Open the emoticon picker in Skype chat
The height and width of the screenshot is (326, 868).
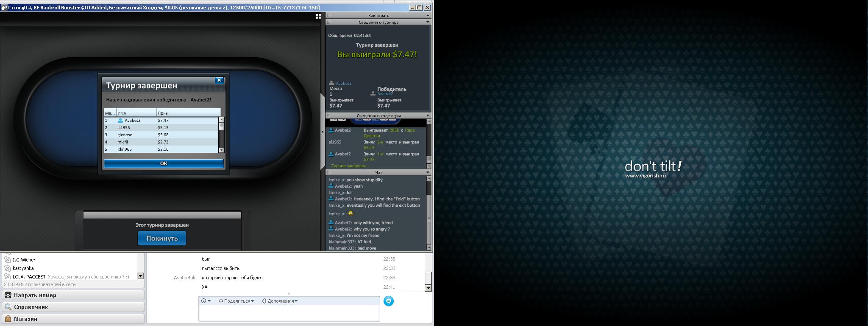pos(206,301)
